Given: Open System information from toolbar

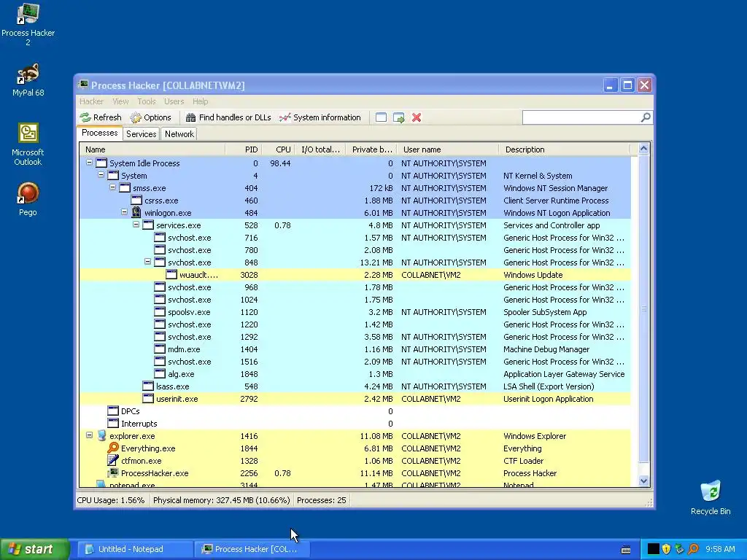Looking at the screenshot, I should click(320, 117).
